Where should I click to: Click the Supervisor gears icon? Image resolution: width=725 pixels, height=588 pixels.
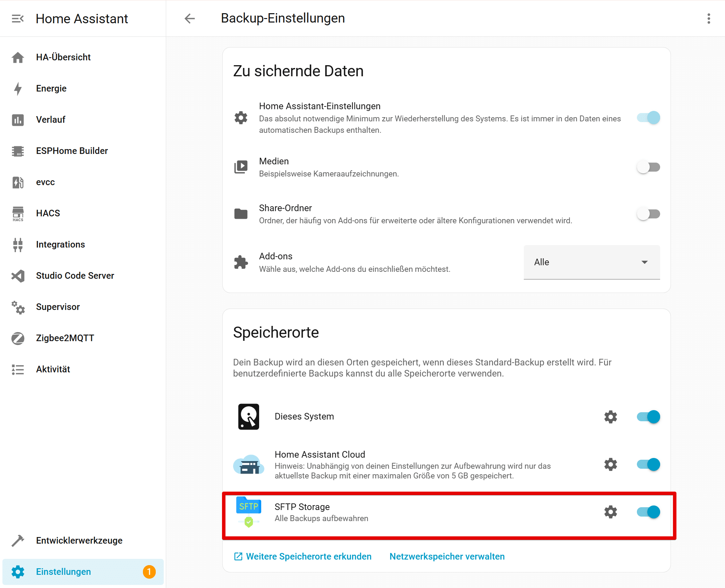click(18, 307)
